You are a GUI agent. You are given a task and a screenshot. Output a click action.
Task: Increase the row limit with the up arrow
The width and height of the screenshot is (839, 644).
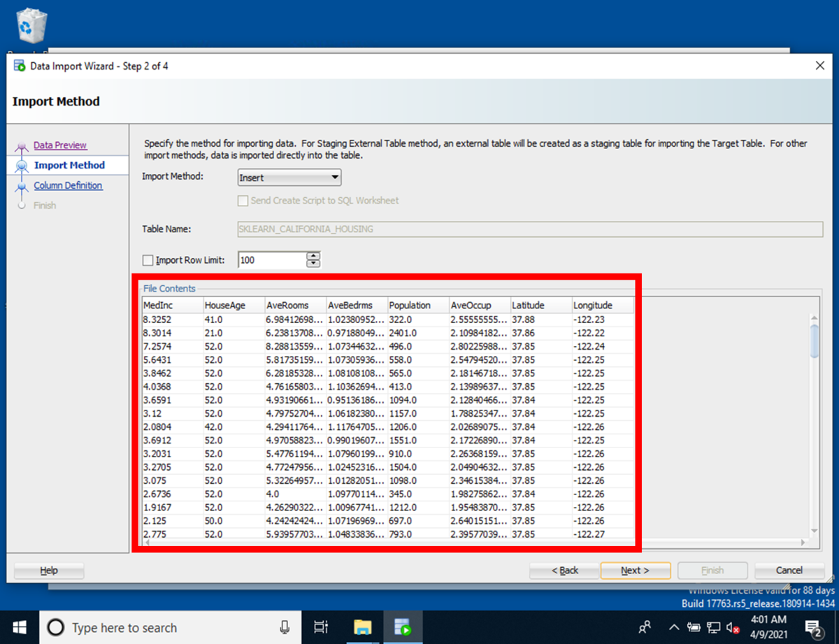tap(313, 256)
